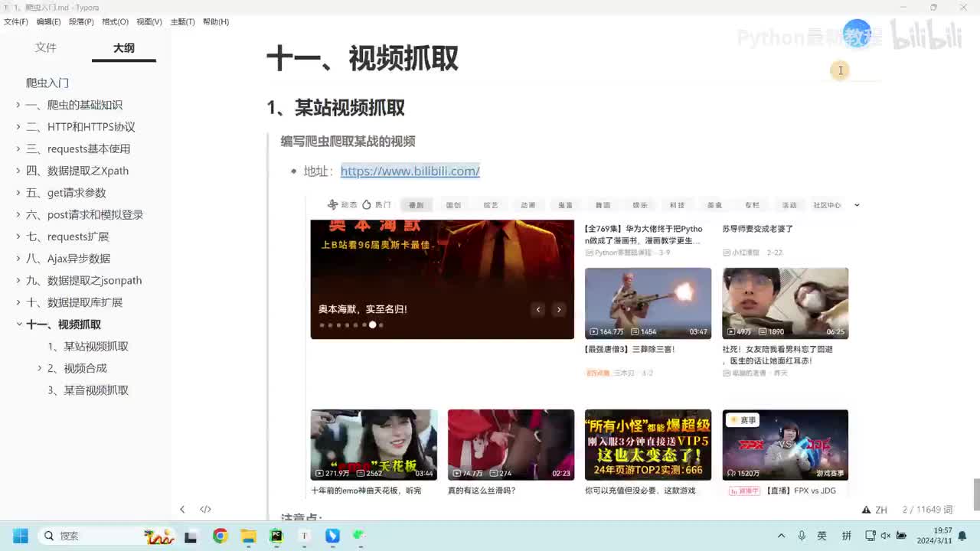Collapse the sidebar with the arrow icon

[182, 509]
